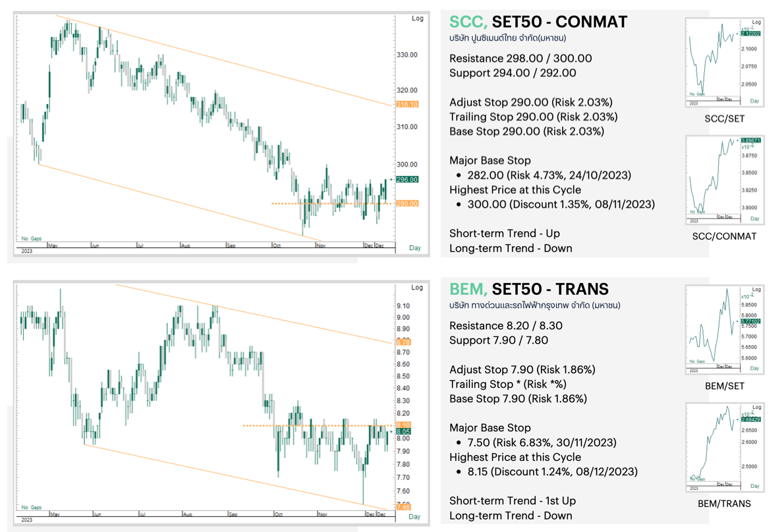Click the SCC chart 'Log' scale label
The width and height of the screenshot is (784, 532).
[418, 18]
